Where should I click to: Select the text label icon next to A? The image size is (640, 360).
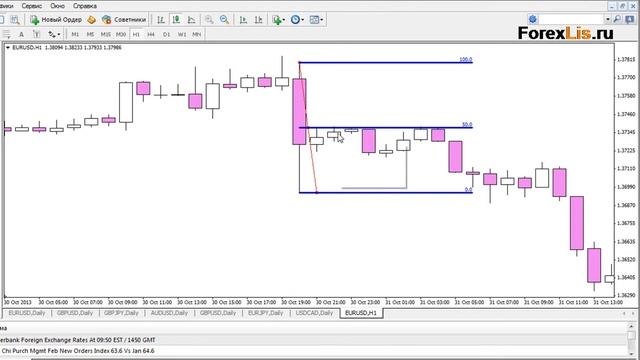pos(36,35)
